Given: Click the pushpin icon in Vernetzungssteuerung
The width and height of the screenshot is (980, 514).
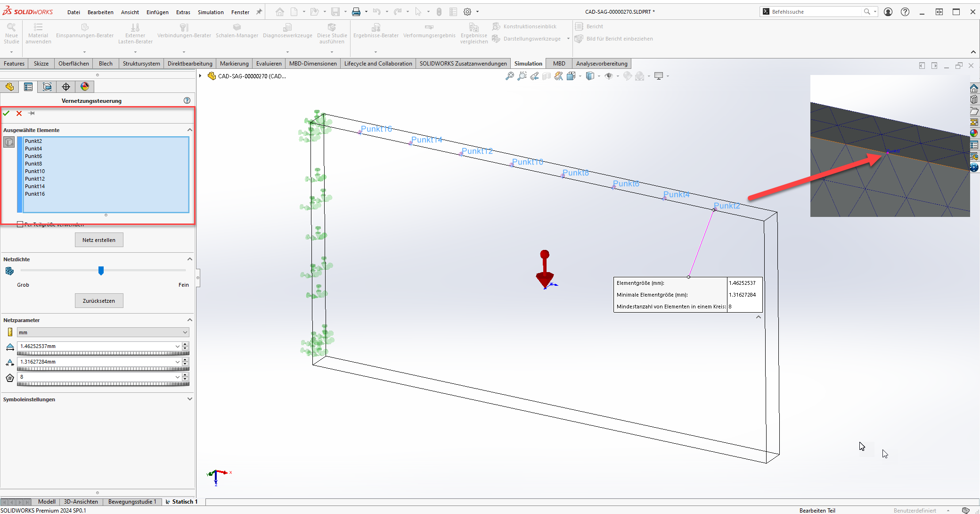Looking at the screenshot, I should coord(32,113).
